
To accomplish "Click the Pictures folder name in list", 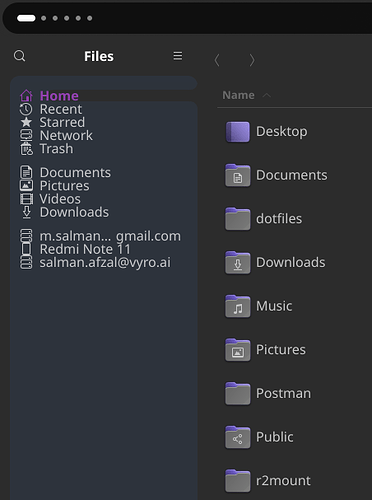I will (281, 350).
